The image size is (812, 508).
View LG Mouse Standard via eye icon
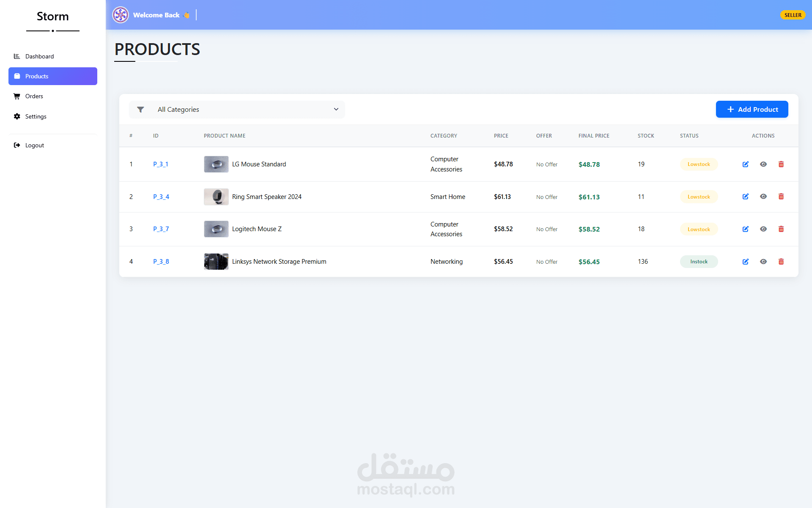coord(763,164)
